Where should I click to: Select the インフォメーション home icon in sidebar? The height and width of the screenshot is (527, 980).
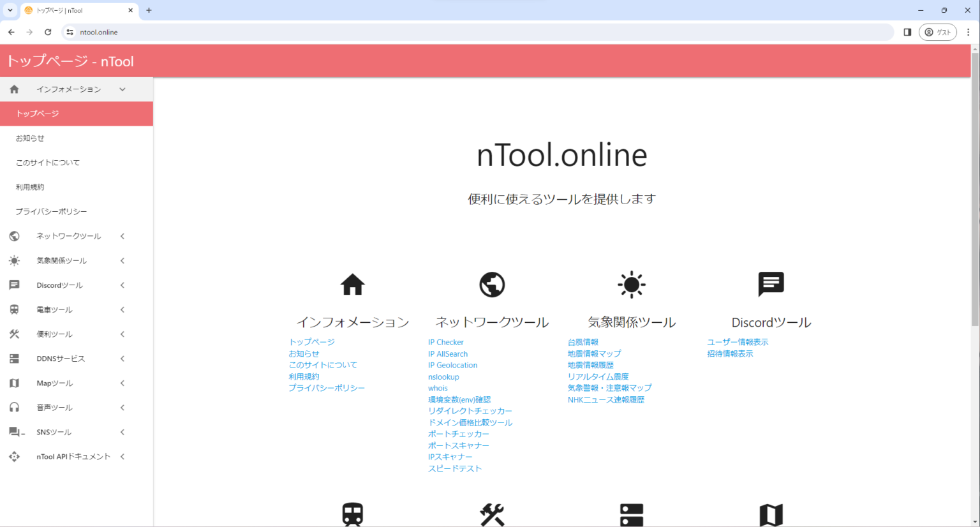tap(13, 89)
